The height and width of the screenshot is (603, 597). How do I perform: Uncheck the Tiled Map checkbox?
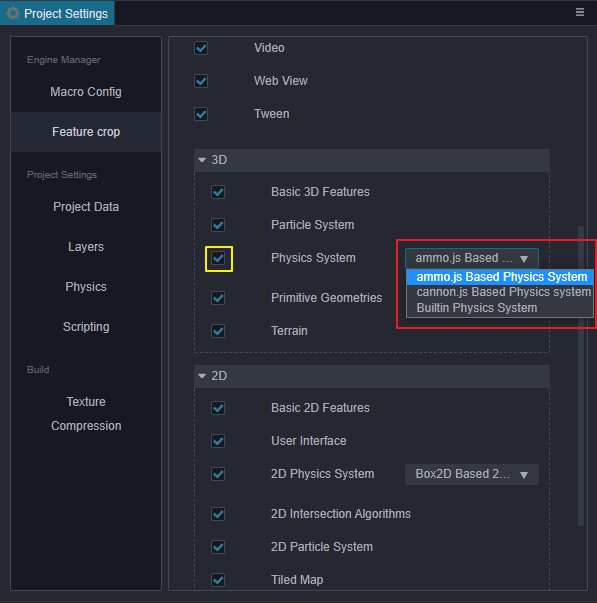pyautogui.click(x=218, y=580)
